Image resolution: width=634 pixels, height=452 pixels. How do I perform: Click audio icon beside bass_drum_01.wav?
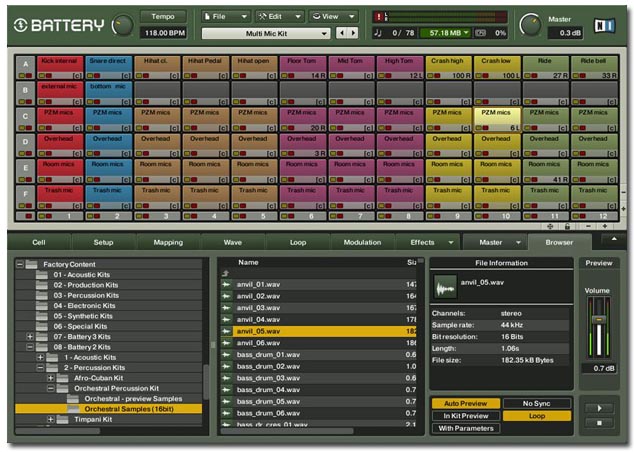click(x=226, y=355)
